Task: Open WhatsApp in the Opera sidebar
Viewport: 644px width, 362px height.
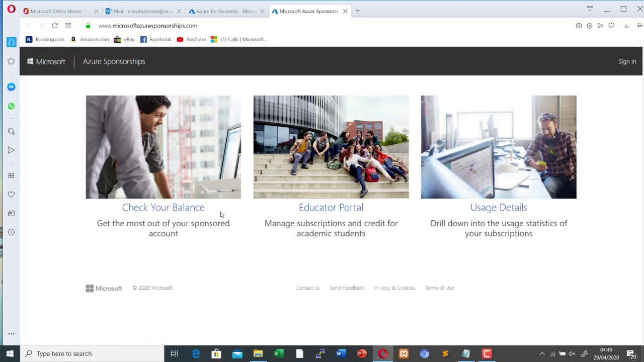Action: tap(11, 106)
